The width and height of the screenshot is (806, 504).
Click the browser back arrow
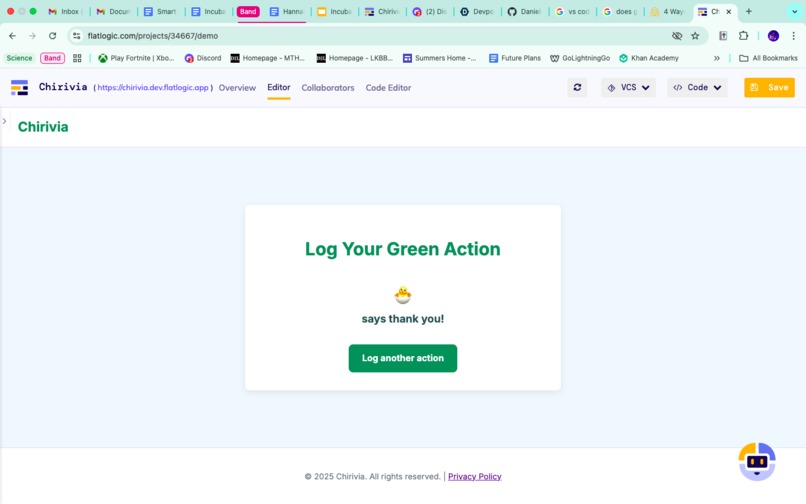[x=12, y=35]
